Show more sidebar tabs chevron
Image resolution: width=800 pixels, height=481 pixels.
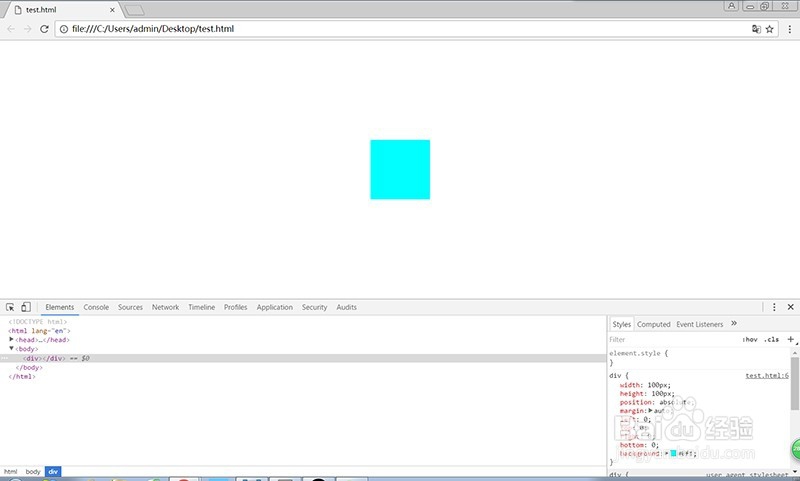click(734, 323)
